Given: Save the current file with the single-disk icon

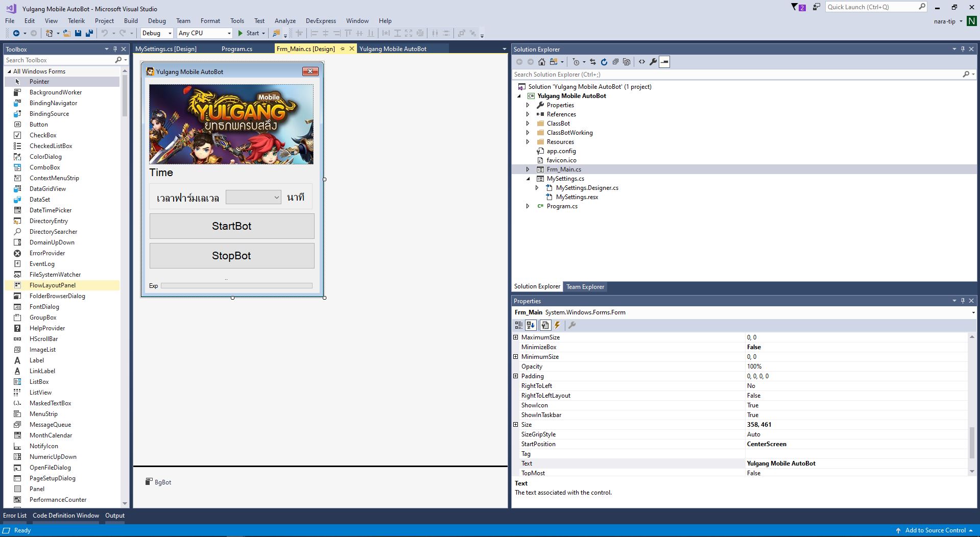Looking at the screenshot, I should (78, 33).
